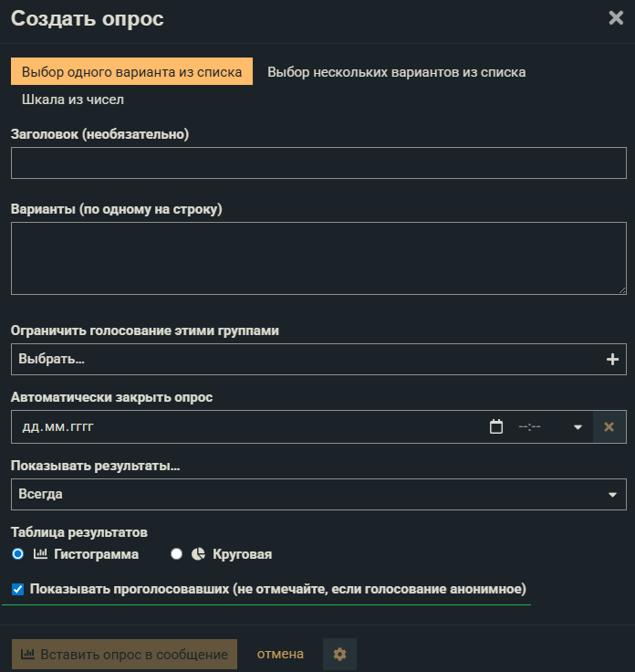
Task: Focus the Заголовок input field
Action: (318, 163)
